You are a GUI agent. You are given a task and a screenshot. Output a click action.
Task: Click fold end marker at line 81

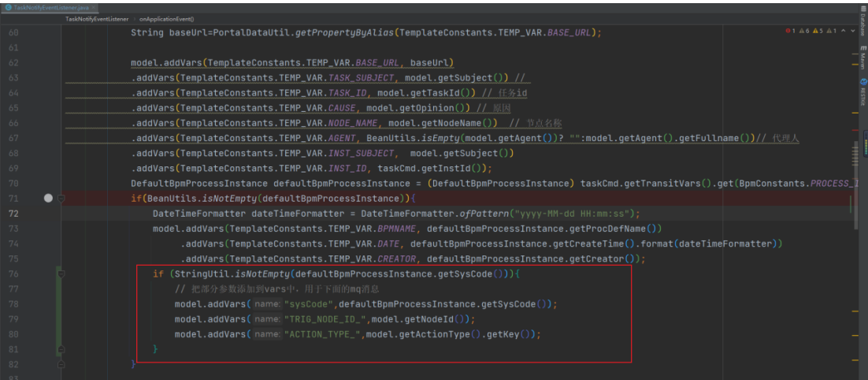(x=61, y=349)
